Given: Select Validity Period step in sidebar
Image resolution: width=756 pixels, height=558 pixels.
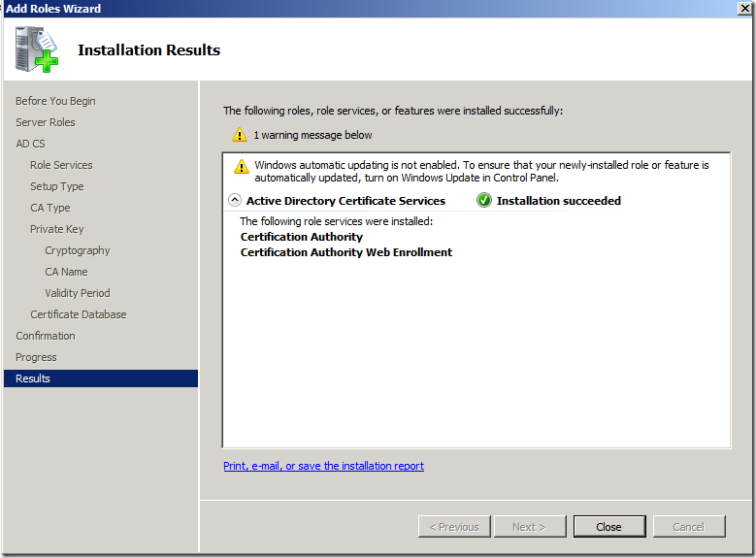Looking at the screenshot, I should 78,293.
